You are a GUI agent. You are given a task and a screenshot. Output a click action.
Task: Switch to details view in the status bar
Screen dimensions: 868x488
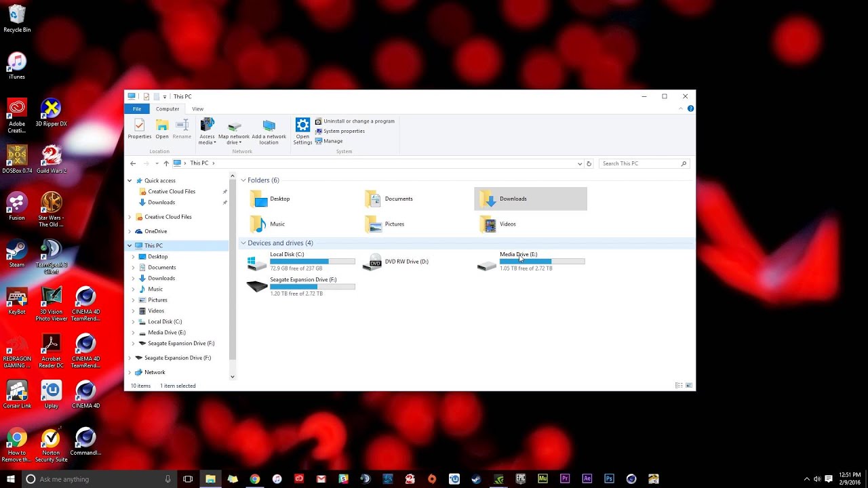(x=679, y=386)
